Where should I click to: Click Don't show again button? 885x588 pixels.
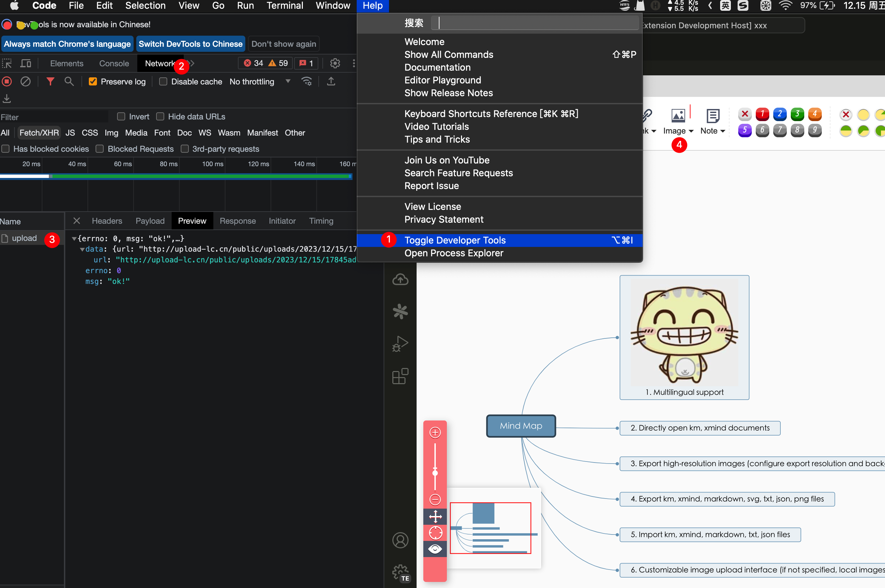coord(284,44)
